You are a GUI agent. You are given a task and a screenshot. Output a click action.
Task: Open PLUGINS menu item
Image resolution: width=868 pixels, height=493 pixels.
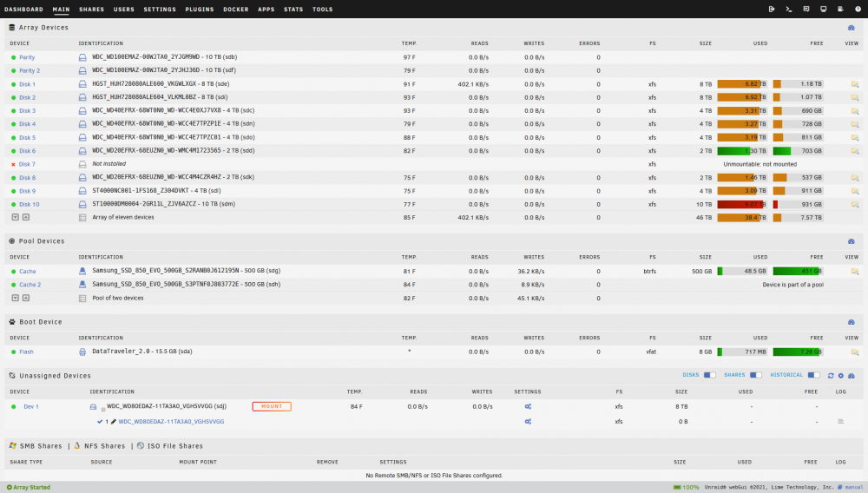pos(200,10)
